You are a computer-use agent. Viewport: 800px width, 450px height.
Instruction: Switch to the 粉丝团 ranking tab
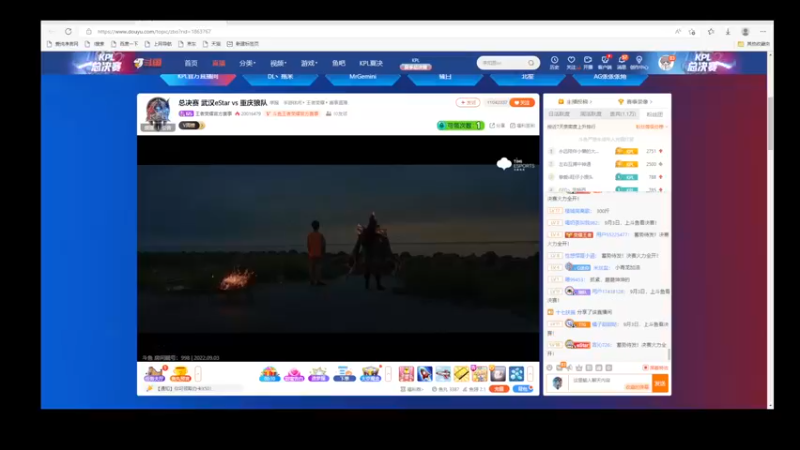655,114
